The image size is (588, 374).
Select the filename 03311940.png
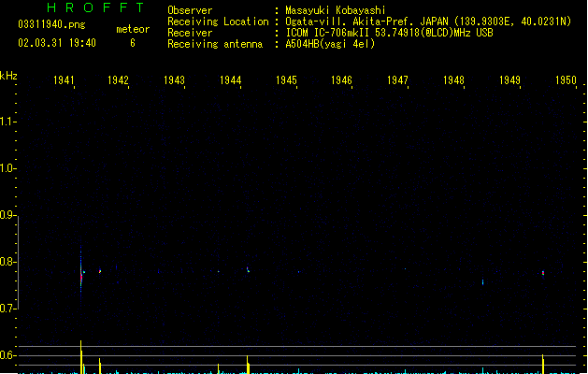51,24
